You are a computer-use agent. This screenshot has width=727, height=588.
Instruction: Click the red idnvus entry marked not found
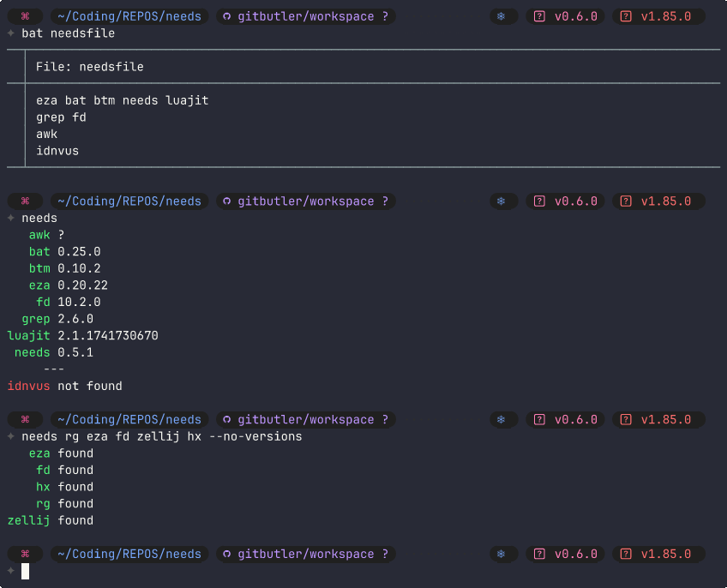tap(27, 386)
